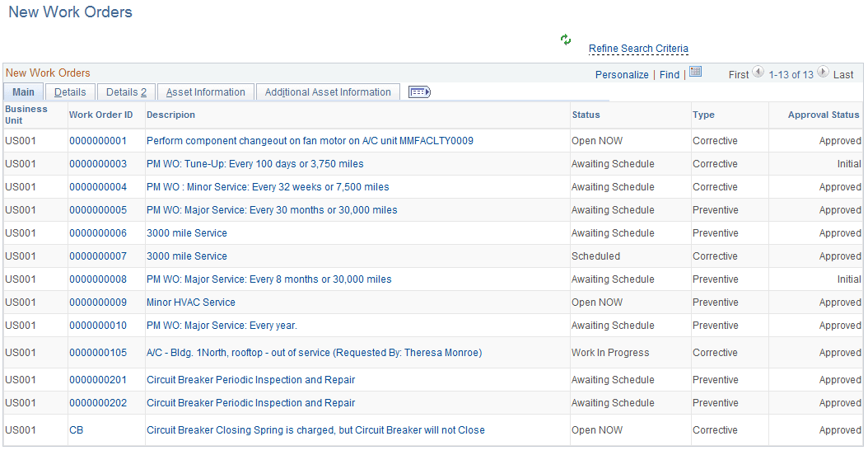Open the Details 2 tab
Viewport: 868px width, 455px height.
pos(126,92)
